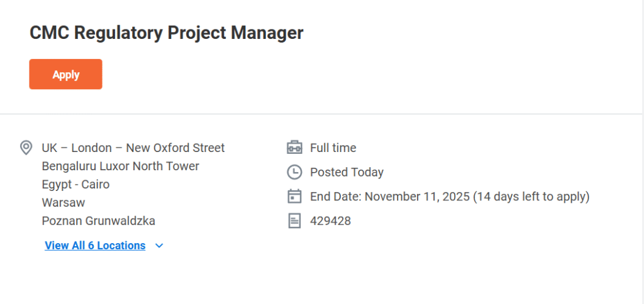Select UK – London – New Oxford Street location
This screenshot has width=644, height=304.
[x=133, y=148]
